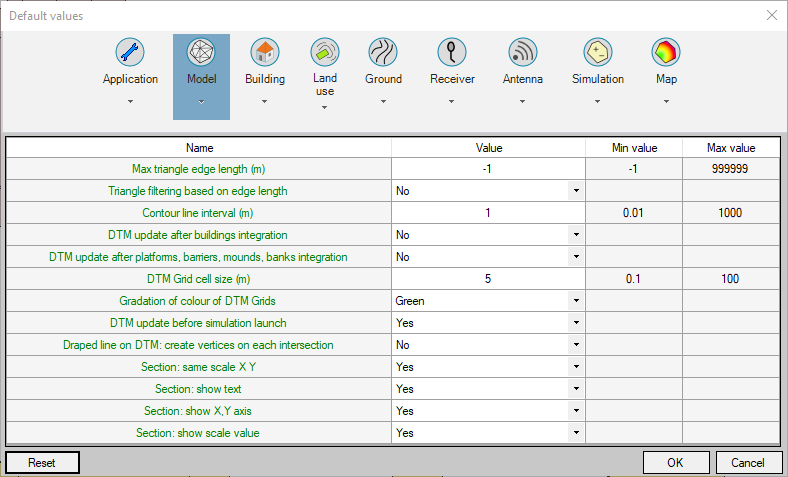Click the Name column header
The image size is (788, 477).
[x=199, y=148]
